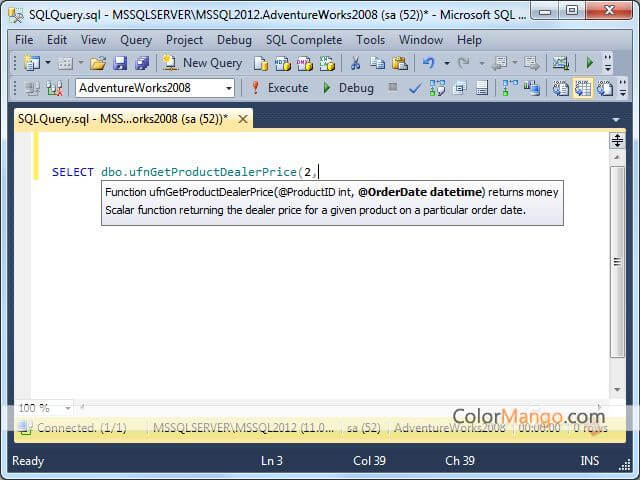Image resolution: width=640 pixels, height=480 pixels.
Task: Select Results to File icon
Action: [604, 88]
